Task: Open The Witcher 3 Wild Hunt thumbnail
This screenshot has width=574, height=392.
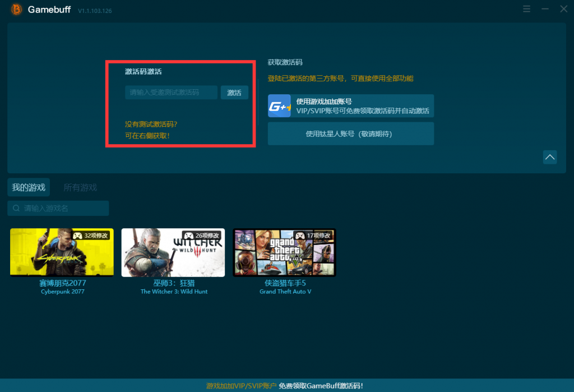Action: pos(173,252)
